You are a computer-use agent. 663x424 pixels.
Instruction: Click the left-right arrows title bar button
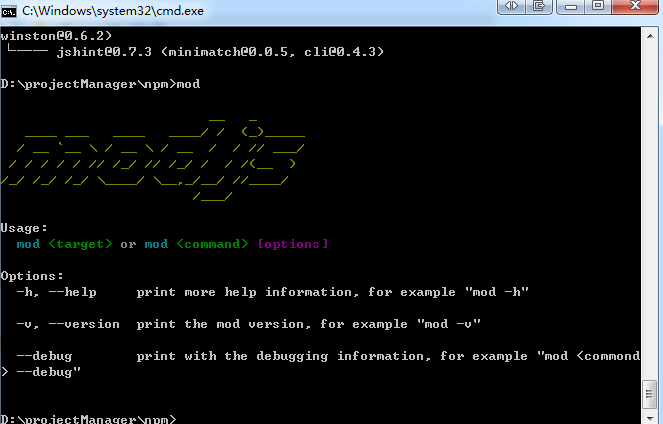[511, 6]
